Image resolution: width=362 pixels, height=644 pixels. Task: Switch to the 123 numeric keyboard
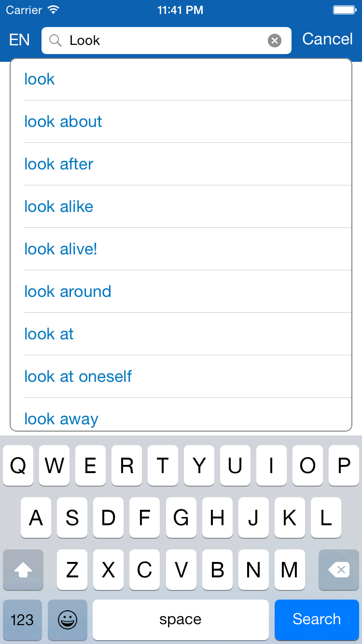22,619
